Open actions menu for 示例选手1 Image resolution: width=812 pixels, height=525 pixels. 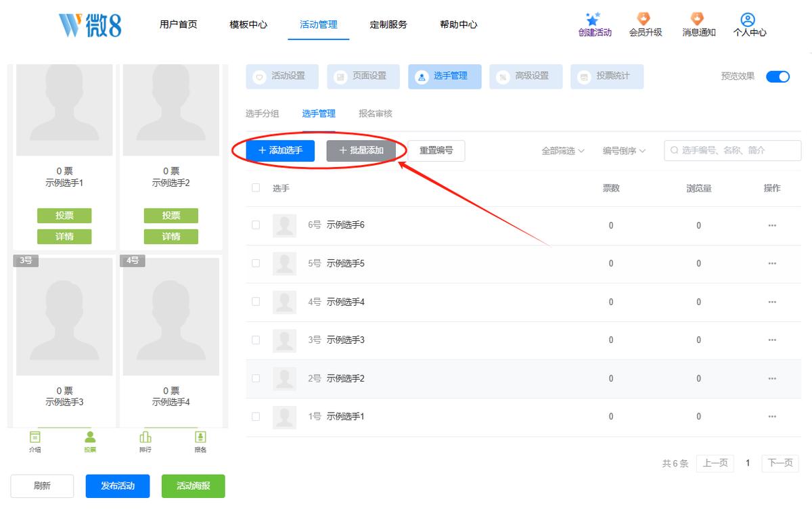772,417
